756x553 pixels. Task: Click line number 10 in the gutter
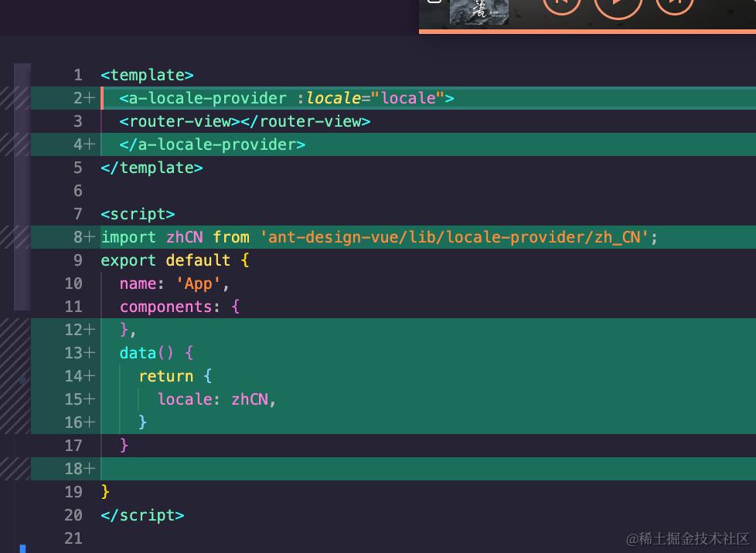point(73,283)
